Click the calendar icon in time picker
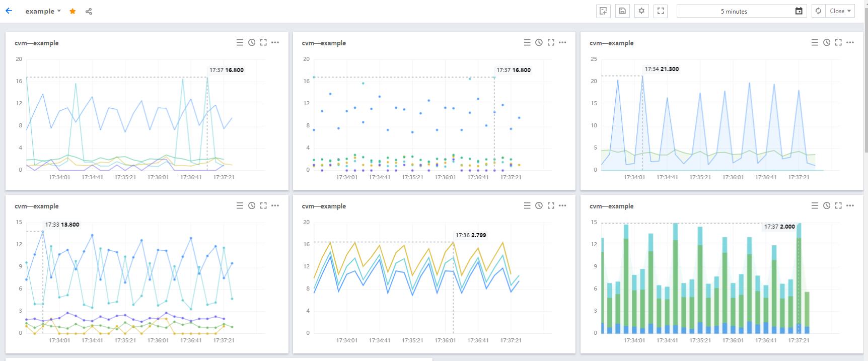 pyautogui.click(x=799, y=11)
